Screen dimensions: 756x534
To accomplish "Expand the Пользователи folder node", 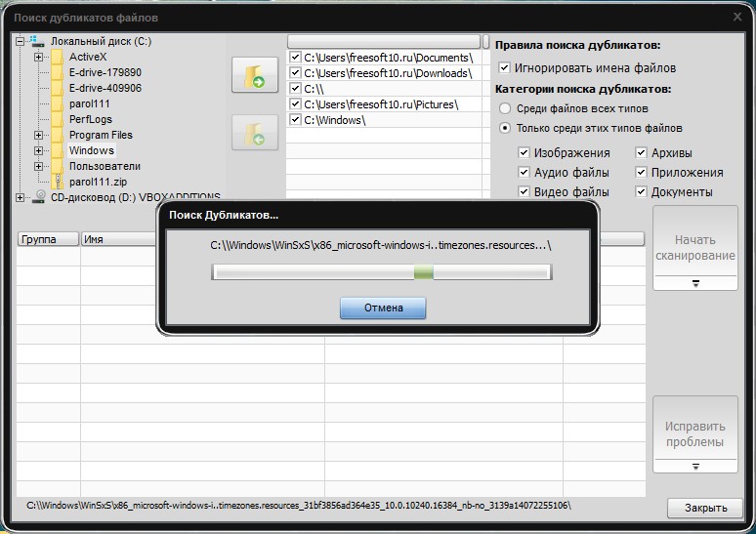I will click(38, 166).
